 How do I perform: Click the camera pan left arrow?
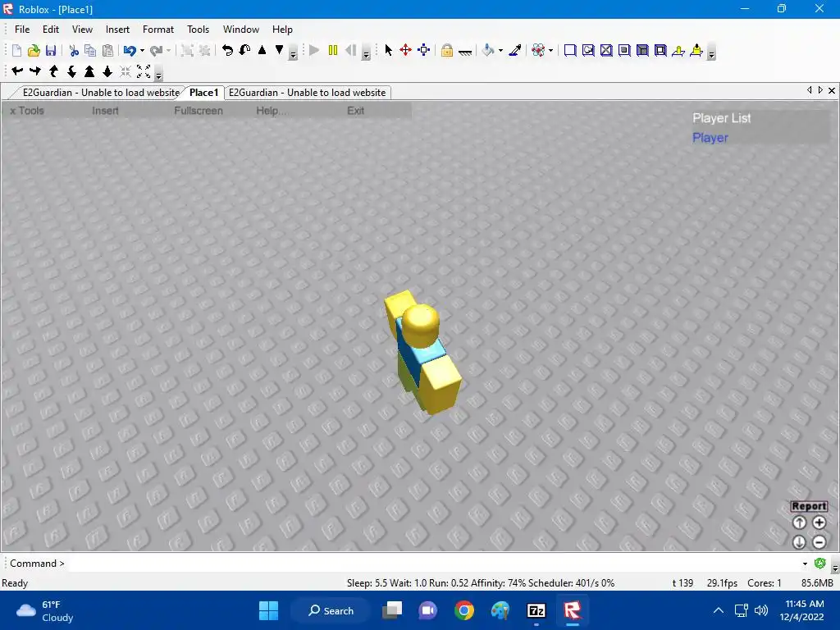pyautogui.click(x=17, y=71)
